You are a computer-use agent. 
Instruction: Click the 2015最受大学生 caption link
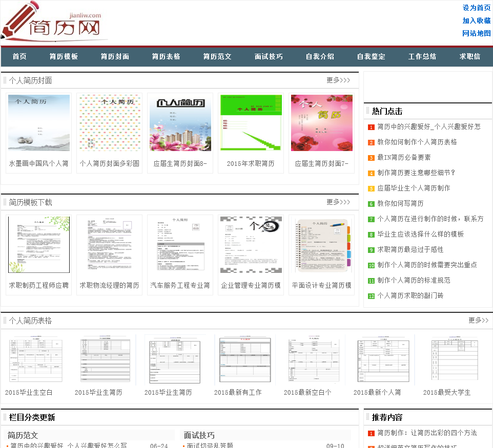[447, 392]
